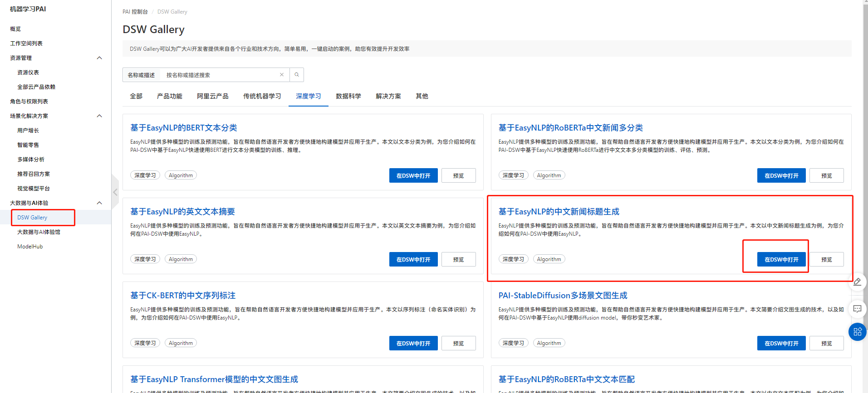The image size is (868, 393).
Task: Open title link 基于CK-BERT的中文序列标注
Action: click(x=183, y=296)
